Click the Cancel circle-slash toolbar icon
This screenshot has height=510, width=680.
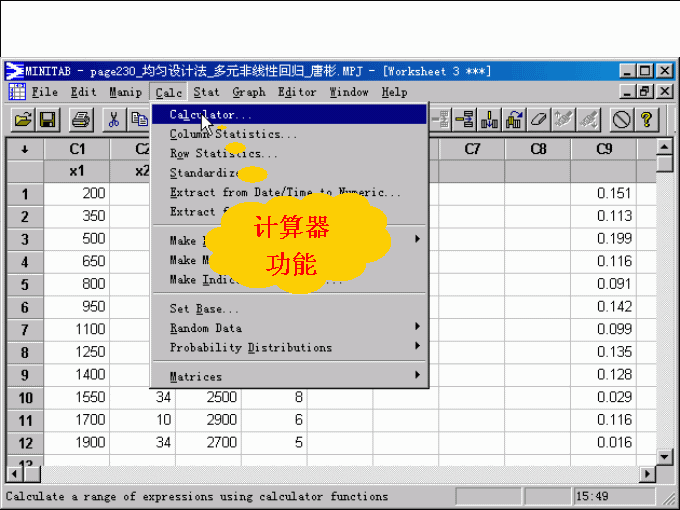pyautogui.click(x=621, y=120)
